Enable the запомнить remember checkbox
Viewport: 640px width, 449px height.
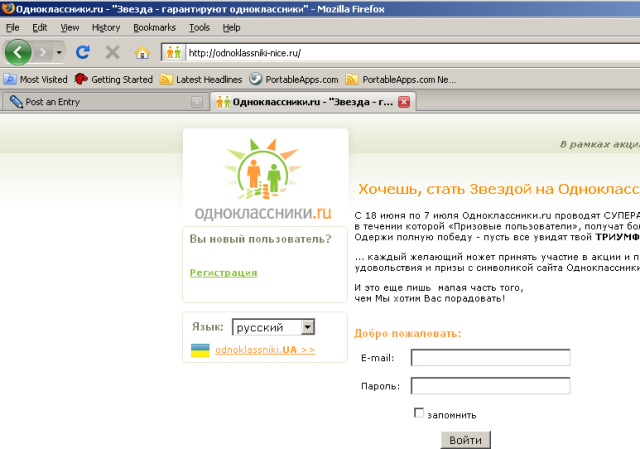419,413
